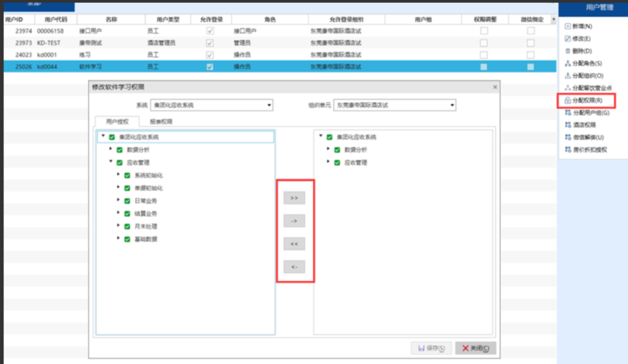Expand 数据分析 node in left tree
This screenshot has height=364, width=628.
point(111,150)
